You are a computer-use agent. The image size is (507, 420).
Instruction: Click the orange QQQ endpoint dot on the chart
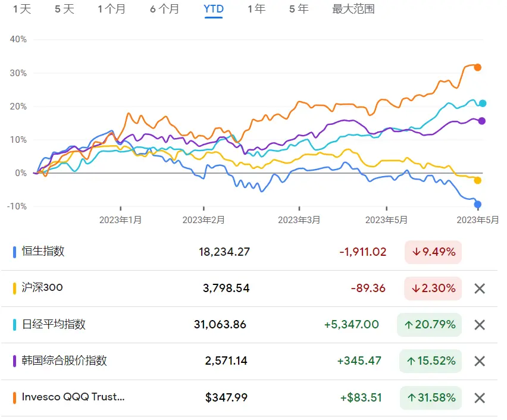[x=478, y=67]
